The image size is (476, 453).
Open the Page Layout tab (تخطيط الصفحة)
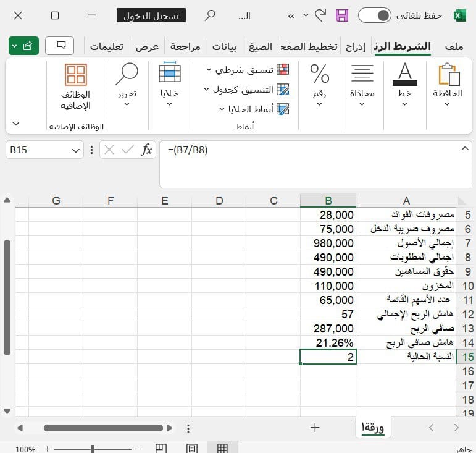pyautogui.click(x=309, y=46)
